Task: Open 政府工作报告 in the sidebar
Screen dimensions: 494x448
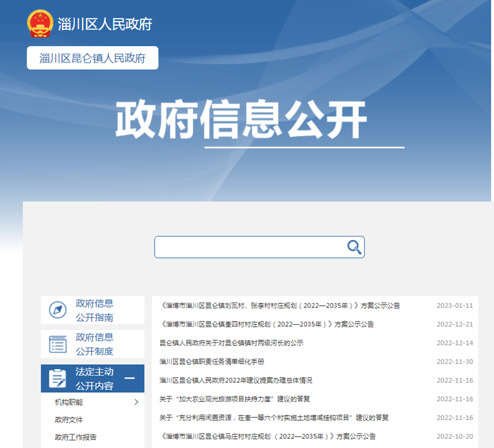Action: click(x=76, y=437)
